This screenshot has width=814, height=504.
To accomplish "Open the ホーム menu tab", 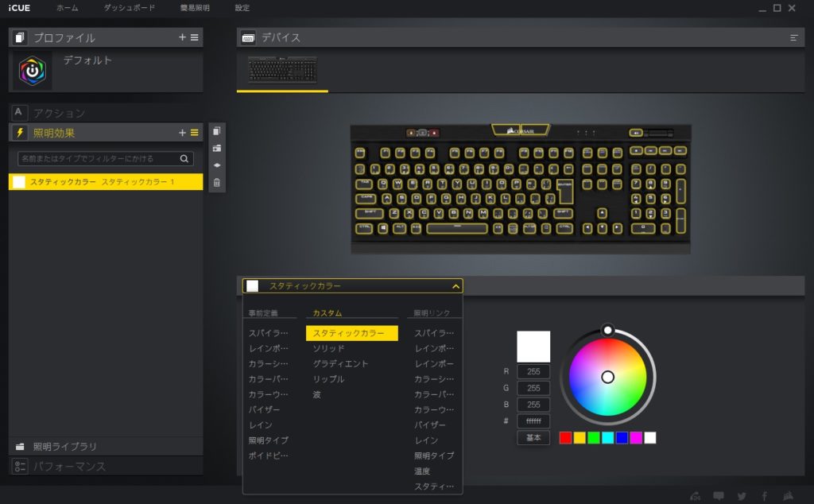I will tap(68, 8).
